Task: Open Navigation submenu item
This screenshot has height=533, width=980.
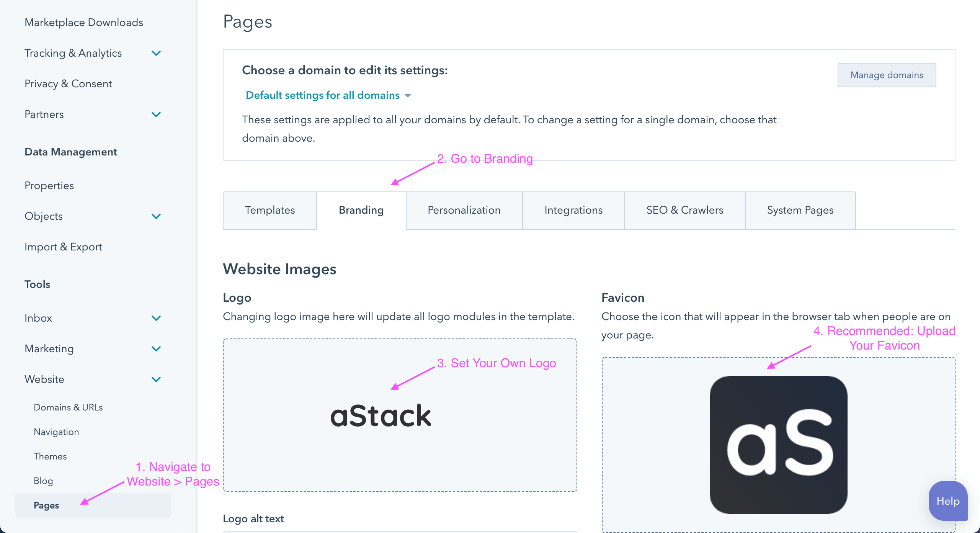Action: coord(56,432)
